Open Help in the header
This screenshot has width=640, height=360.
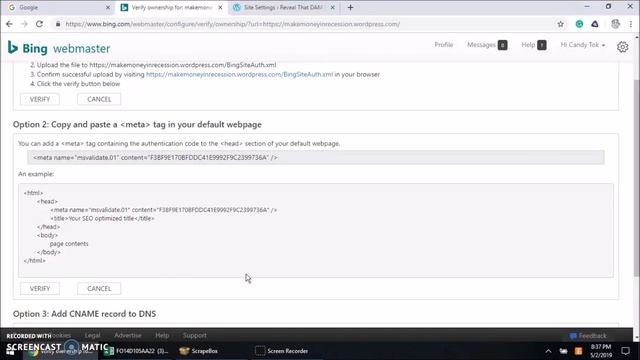point(533,45)
